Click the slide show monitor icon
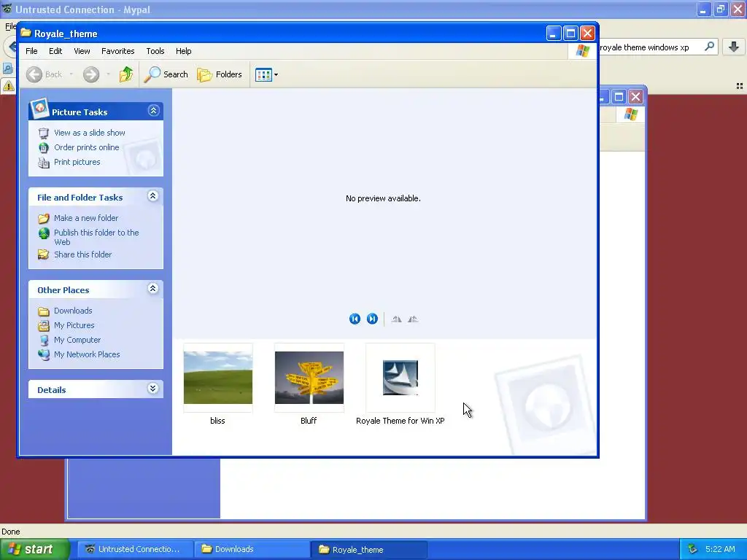Image resolution: width=747 pixels, height=560 pixels. [x=43, y=133]
